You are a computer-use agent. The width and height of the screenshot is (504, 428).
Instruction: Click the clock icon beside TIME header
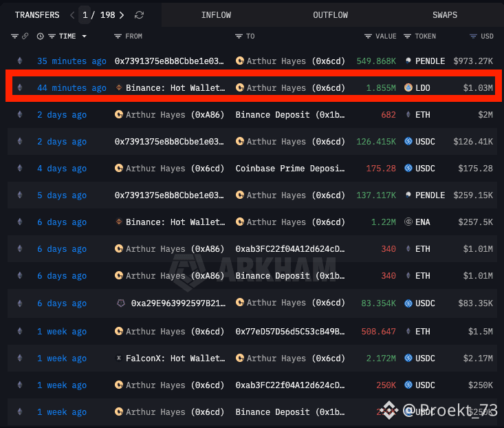[x=40, y=36]
